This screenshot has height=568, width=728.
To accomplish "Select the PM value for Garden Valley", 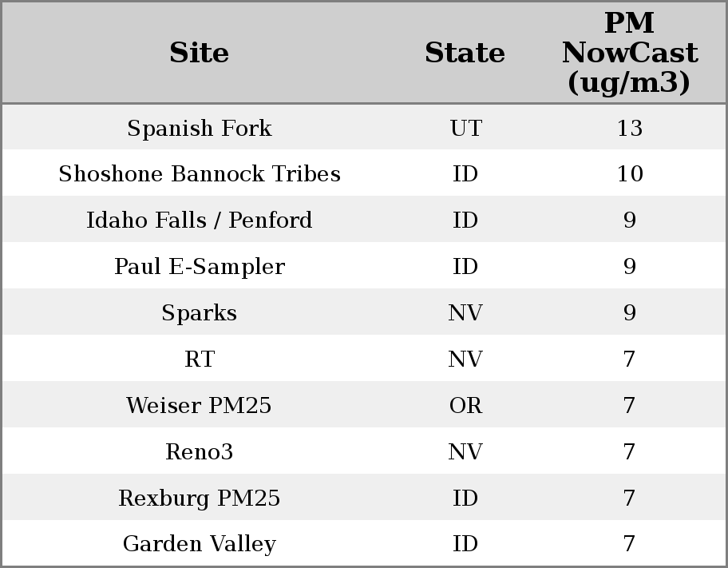I will tap(629, 544).
